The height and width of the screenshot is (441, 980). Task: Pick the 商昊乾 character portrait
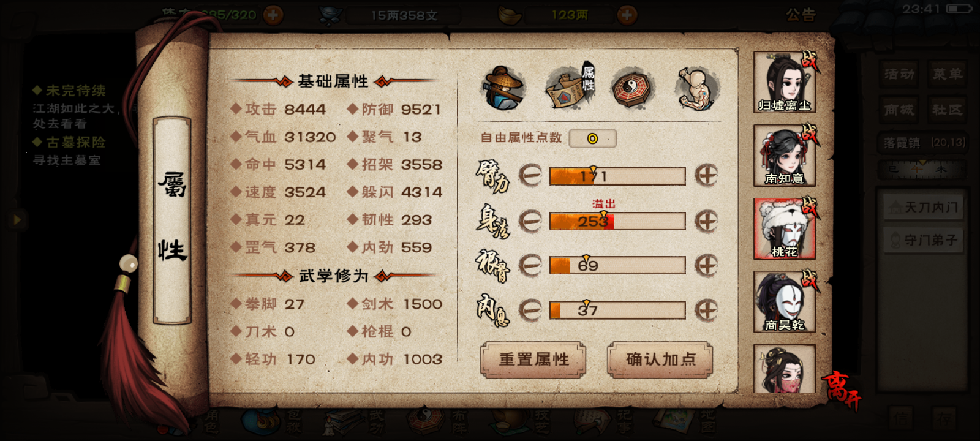pyautogui.click(x=785, y=302)
